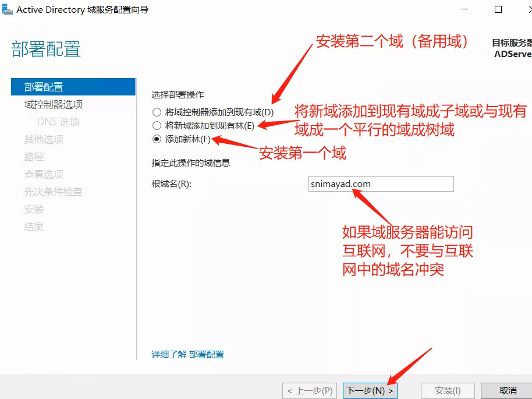This screenshot has width=532, height=399.
Task: Maximize the configuration wizard window
Action: tap(498, 9)
